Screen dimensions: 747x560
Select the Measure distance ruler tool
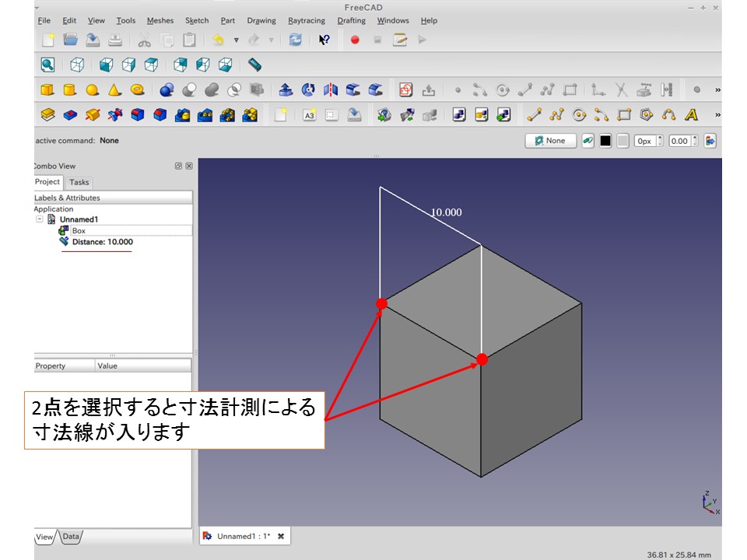click(255, 65)
